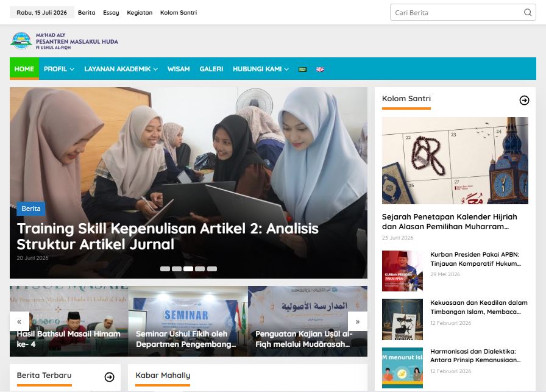Open Kegiatan in the top bar
The height and width of the screenshot is (392, 546).
click(x=140, y=13)
